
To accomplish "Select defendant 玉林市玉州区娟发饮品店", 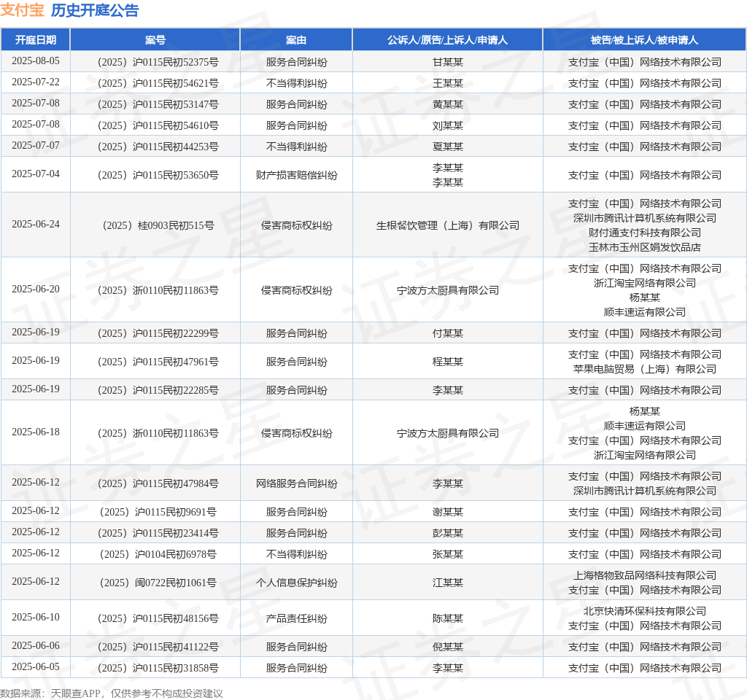I will pyautogui.click(x=645, y=247).
